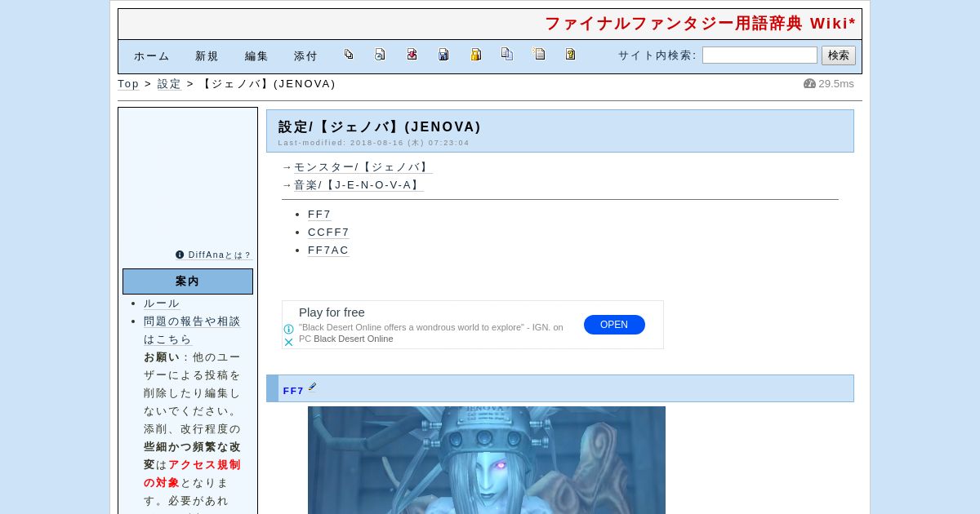Click the Last-modified timestamp text
This screenshot has width=980, height=514.
374,143
